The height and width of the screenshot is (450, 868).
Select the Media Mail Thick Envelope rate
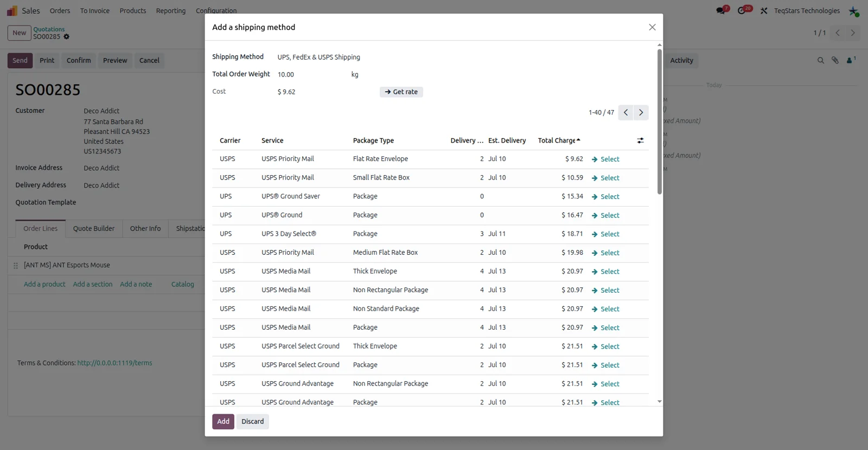pyautogui.click(x=605, y=272)
